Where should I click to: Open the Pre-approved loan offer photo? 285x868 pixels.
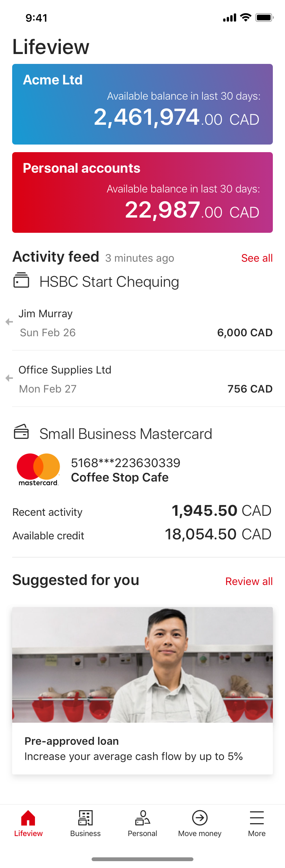pos(142,665)
